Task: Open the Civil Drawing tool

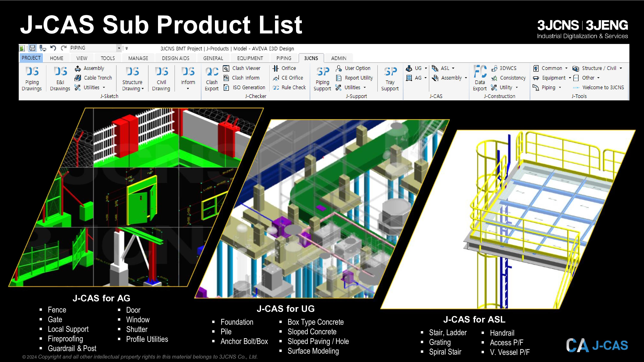Action: (161, 78)
